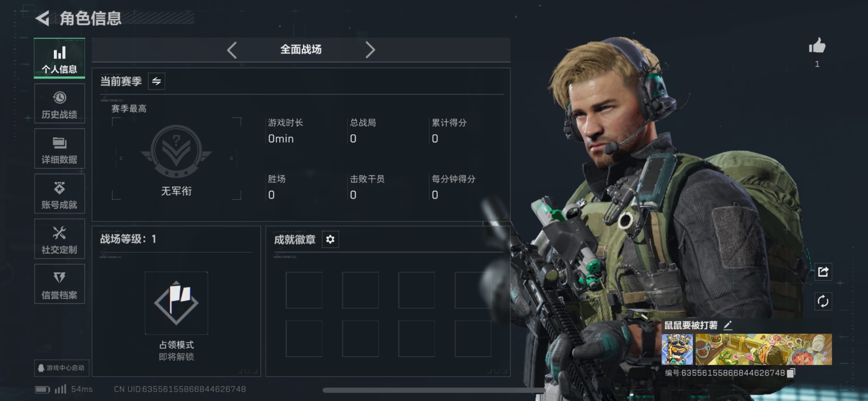Click the player avatar thumbnail
Image resolution: width=868 pixels, height=401 pixels.
tap(677, 349)
